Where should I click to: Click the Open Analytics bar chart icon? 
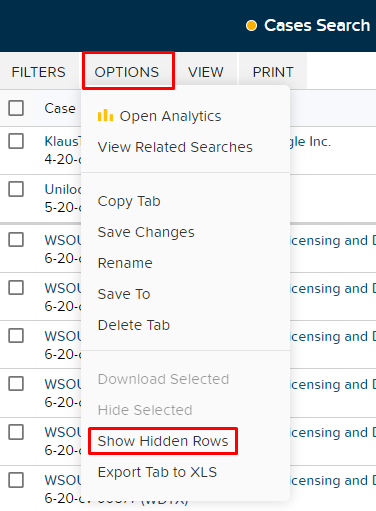[x=105, y=115]
